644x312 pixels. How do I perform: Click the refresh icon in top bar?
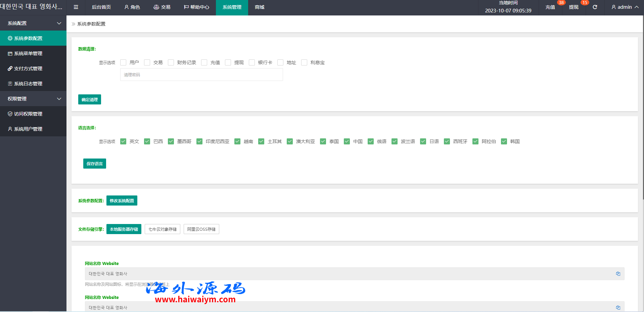(595, 7)
